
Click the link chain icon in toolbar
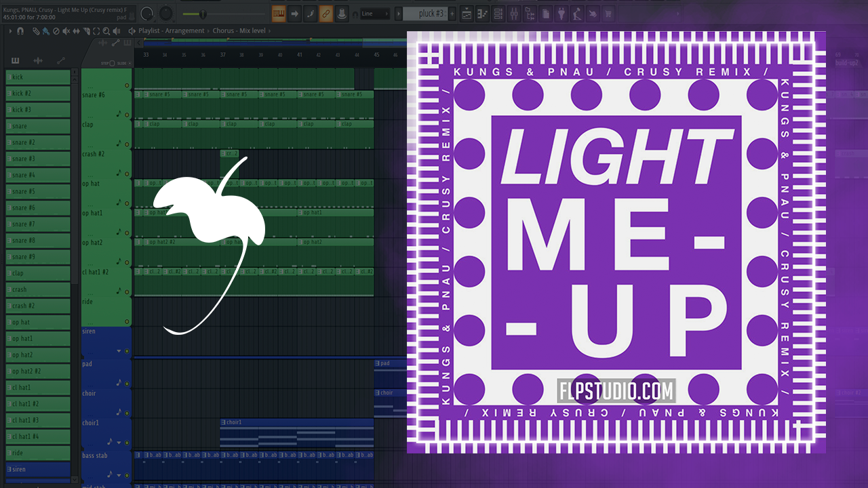(325, 14)
